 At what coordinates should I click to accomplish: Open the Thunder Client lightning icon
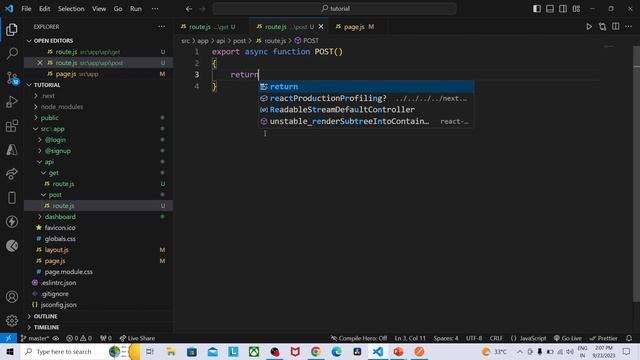[x=12, y=222]
